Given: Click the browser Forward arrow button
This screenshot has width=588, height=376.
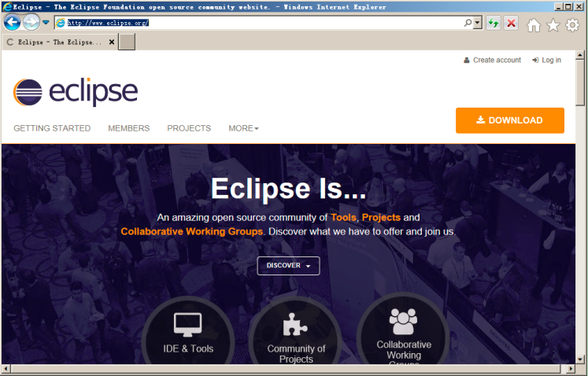Looking at the screenshot, I should pos(31,23).
